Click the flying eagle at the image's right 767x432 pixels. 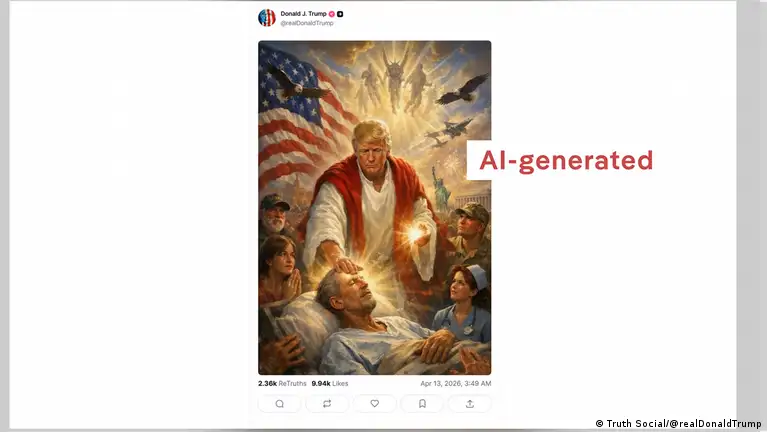click(462, 89)
